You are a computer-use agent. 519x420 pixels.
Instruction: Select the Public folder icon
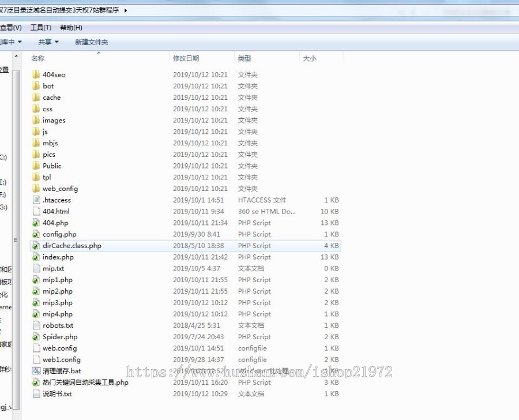[x=36, y=166]
